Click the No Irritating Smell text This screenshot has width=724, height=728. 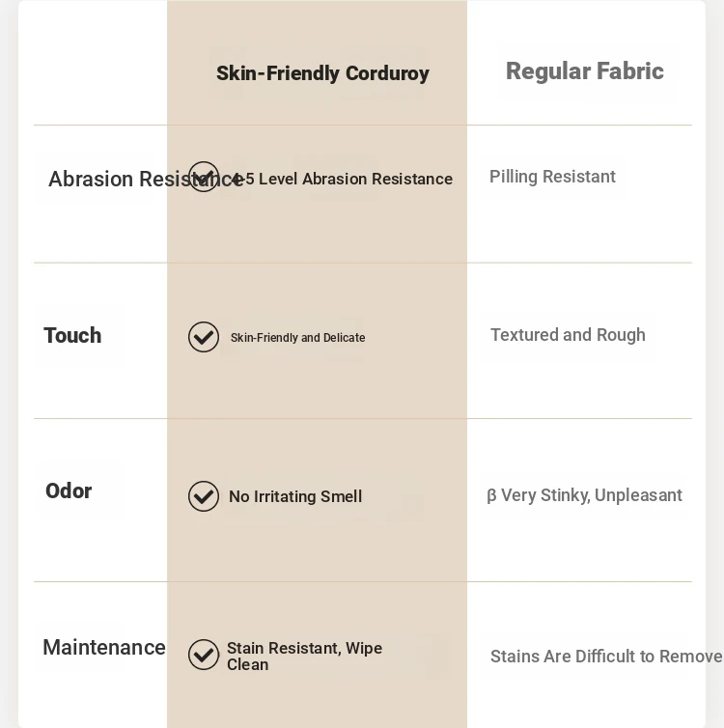coord(295,497)
